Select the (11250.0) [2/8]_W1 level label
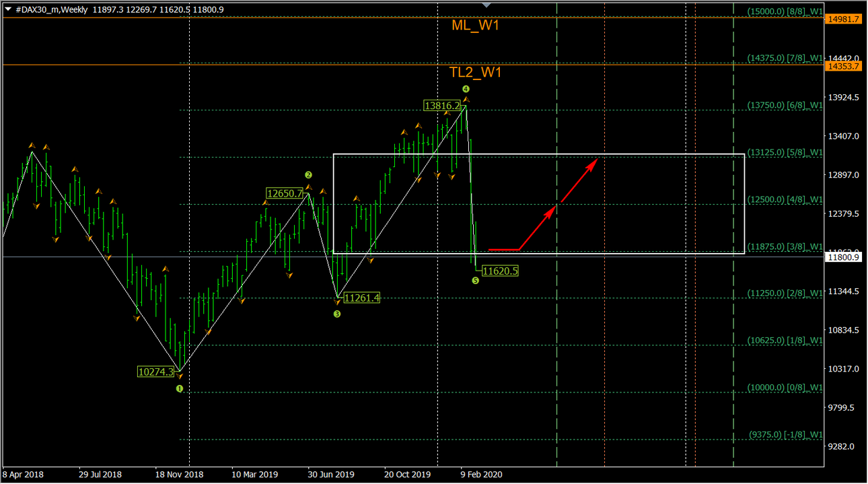 coord(786,293)
